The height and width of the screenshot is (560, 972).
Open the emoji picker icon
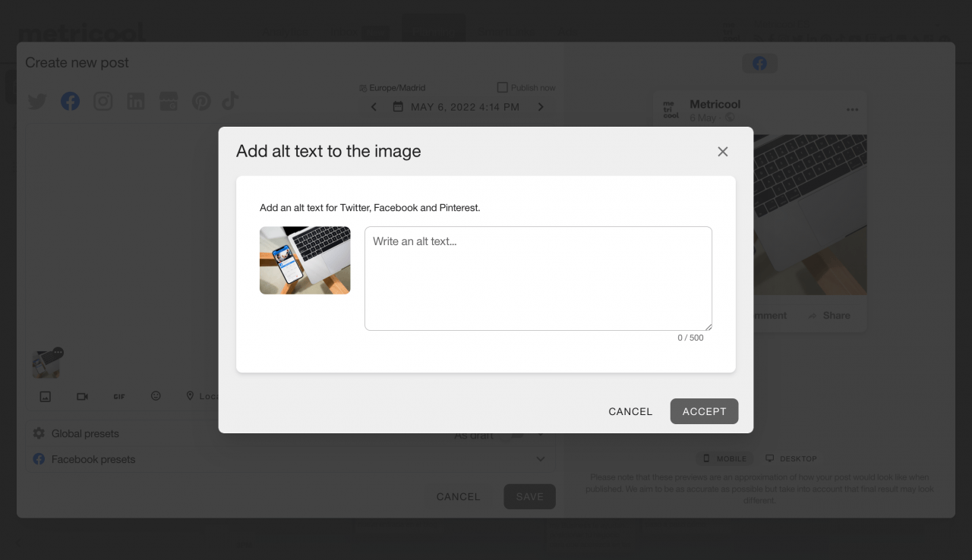coord(156,396)
